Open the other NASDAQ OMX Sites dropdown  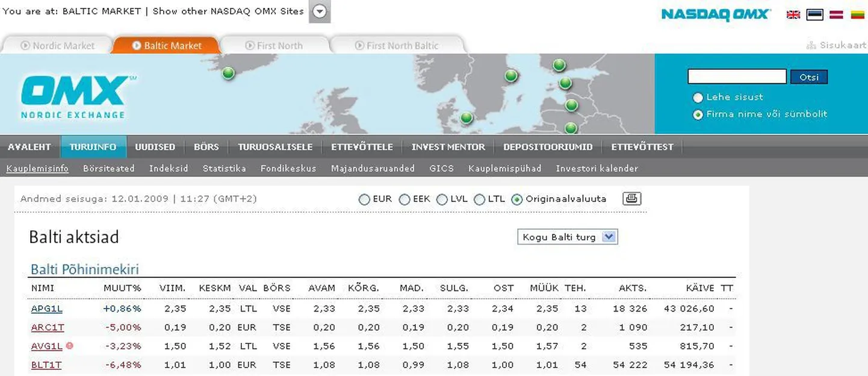(320, 11)
